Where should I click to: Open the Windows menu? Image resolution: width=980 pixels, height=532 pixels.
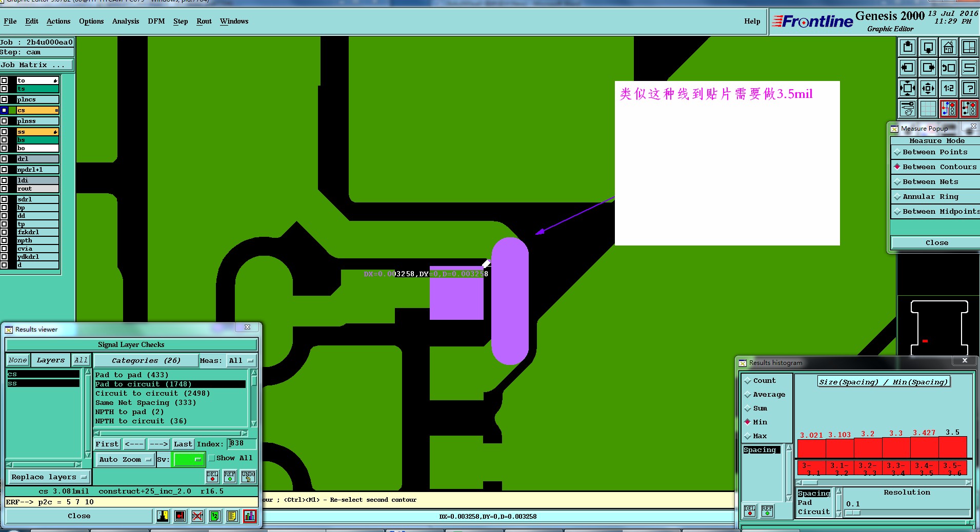[x=234, y=22]
